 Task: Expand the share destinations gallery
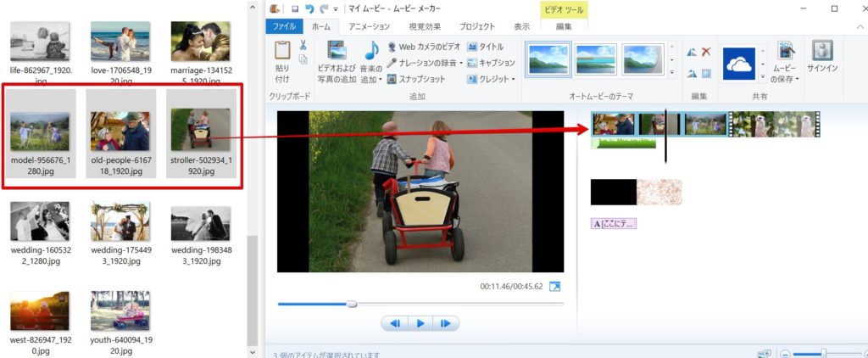[763, 76]
